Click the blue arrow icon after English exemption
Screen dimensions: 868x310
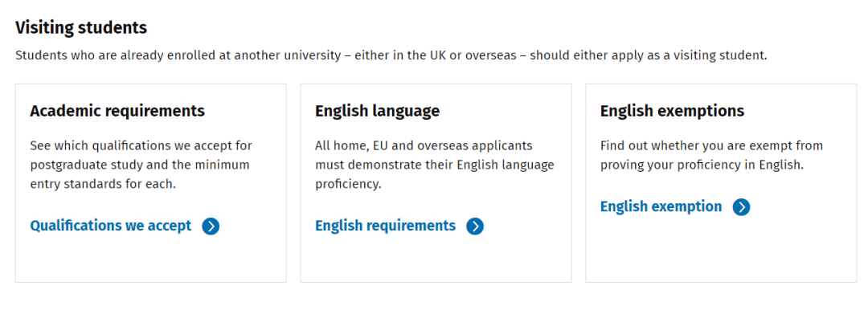pos(741,207)
